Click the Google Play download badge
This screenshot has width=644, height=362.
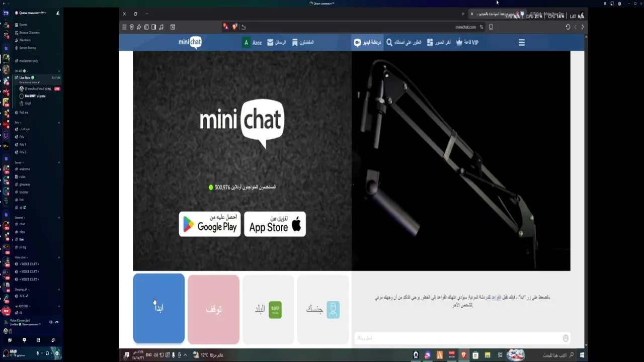tap(210, 224)
